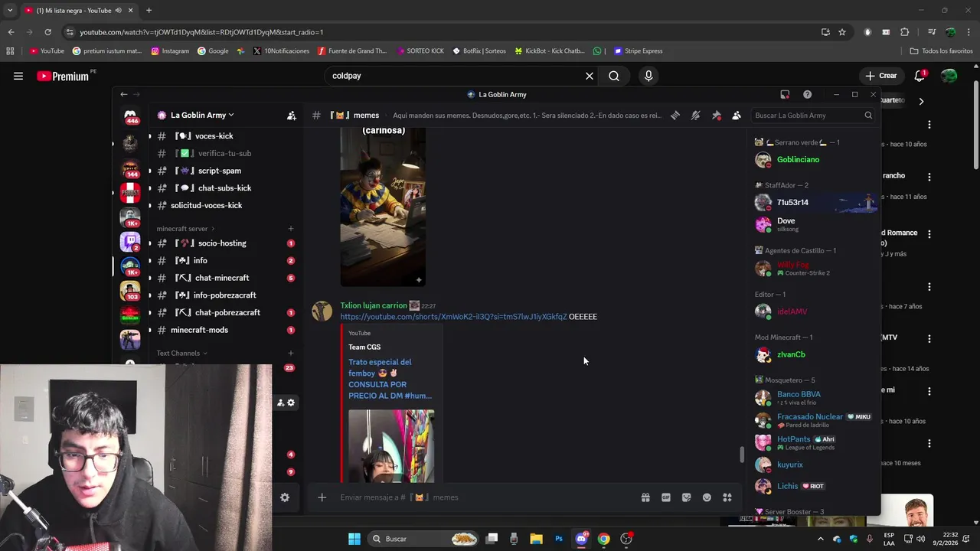Image resolution: width=980 pixels, height=551 pixels.
Task: Click the clown image attachment
Action: coord(383,209)
